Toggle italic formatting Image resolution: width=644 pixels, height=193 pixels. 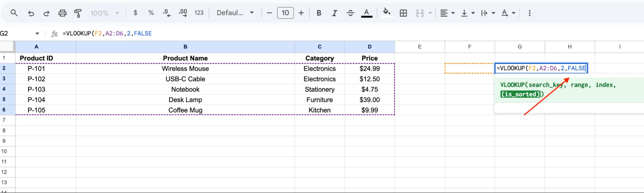[x=335, y=13]
